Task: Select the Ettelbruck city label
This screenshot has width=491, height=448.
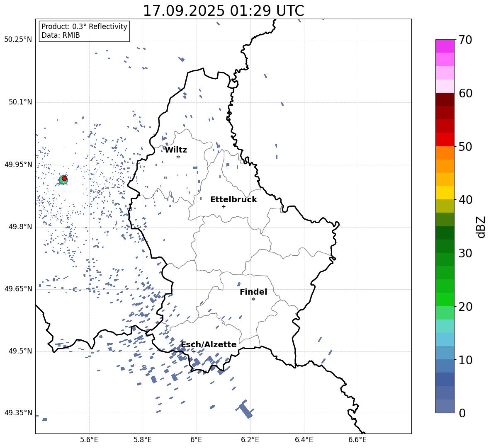Action: pos(233,200)
